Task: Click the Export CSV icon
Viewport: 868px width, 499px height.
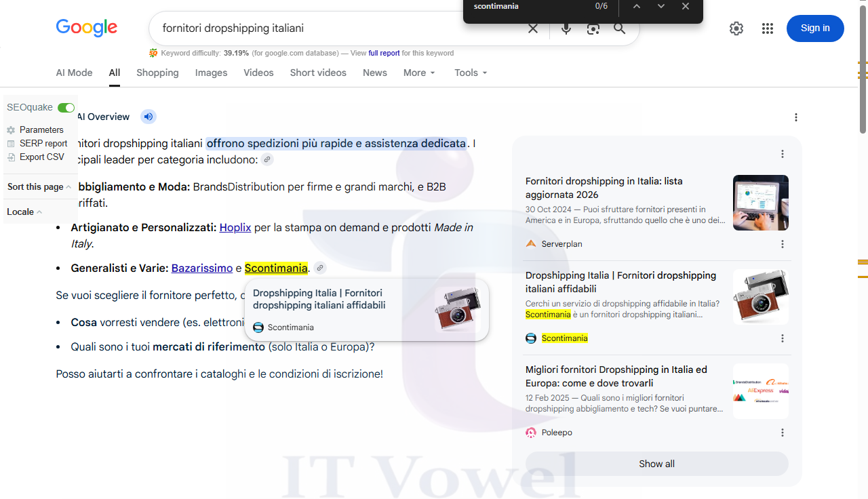Action: coord(11,157)
